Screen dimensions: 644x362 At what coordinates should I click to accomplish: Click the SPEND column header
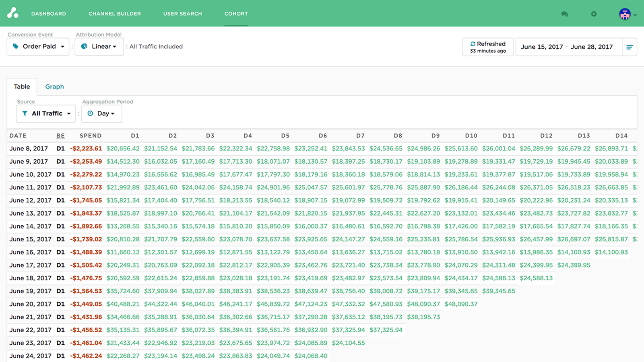(x=91, y=136)
